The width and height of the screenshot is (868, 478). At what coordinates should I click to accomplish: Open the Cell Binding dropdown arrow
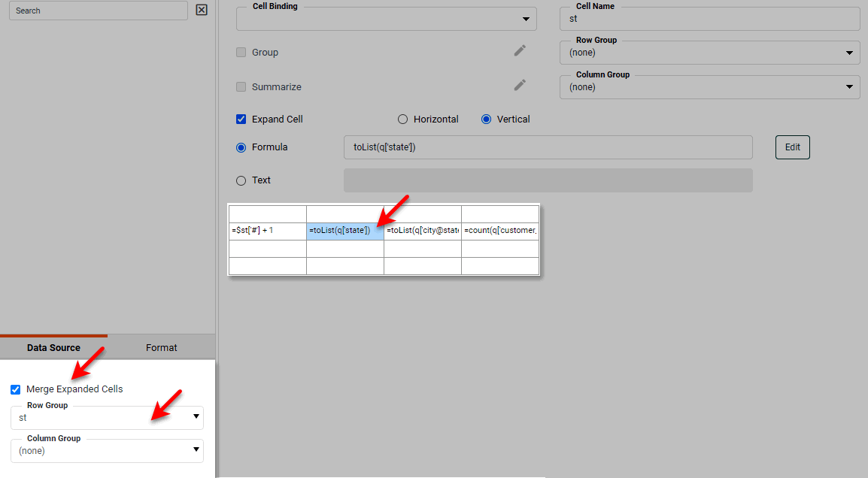[526, 19]
